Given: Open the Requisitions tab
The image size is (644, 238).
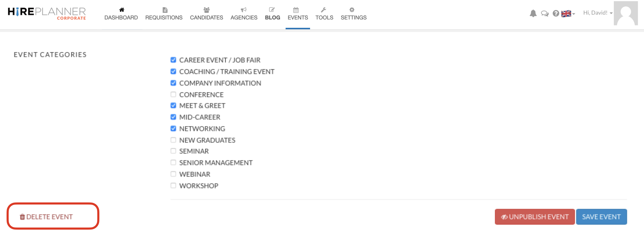Looking at the screenshot, I should [x=164, y=14].
